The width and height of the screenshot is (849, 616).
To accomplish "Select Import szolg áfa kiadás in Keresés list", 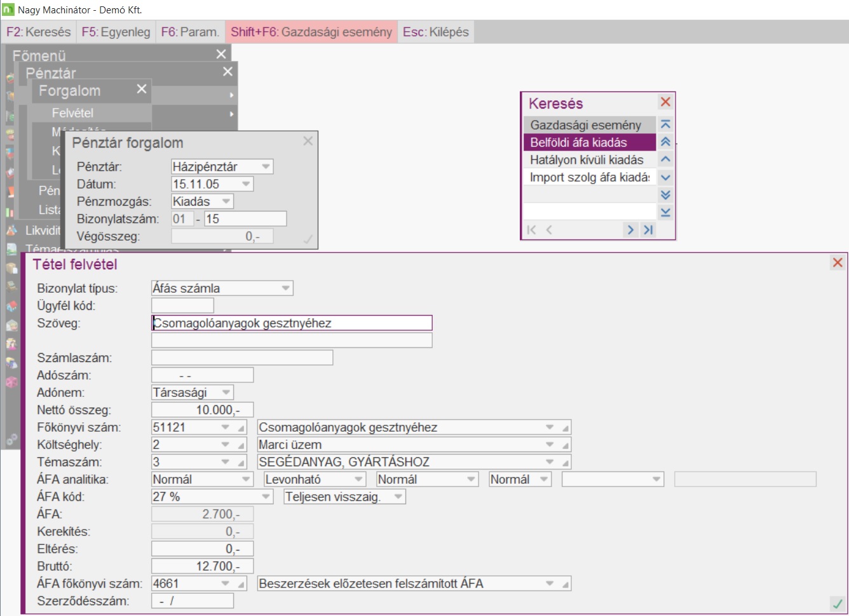I will [x=590, y=177].
